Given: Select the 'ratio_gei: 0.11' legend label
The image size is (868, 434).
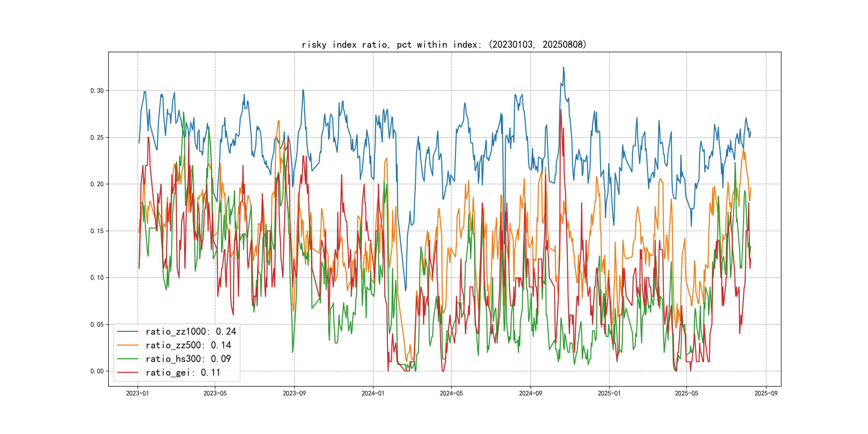Looking at the screenshot, I should click(x=183, y=372).
